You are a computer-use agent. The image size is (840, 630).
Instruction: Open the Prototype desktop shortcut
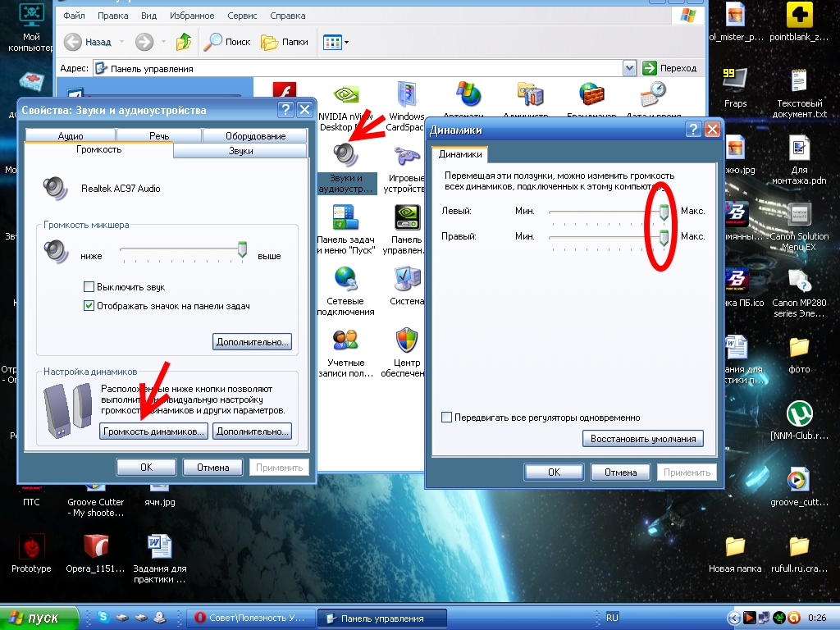click(31, 554)
